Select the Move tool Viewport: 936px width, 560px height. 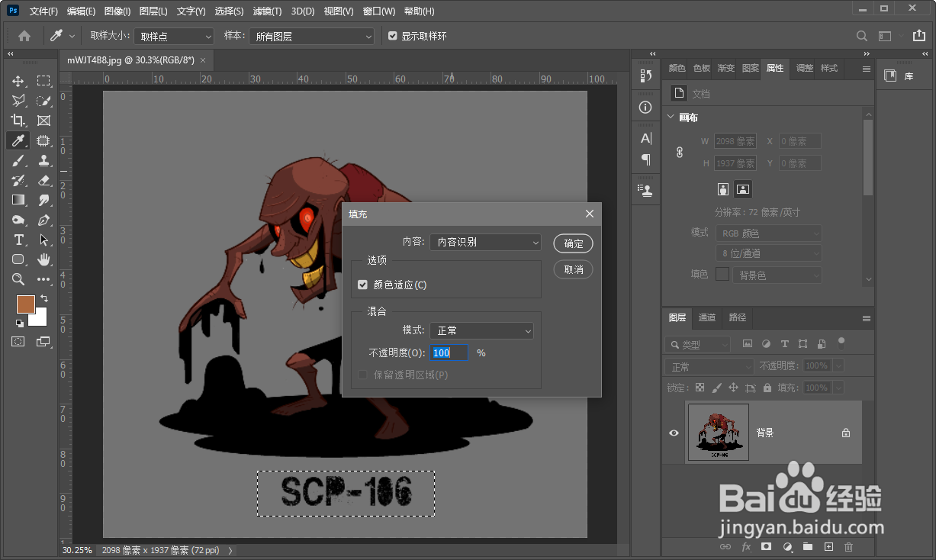(x=18, y=81)
